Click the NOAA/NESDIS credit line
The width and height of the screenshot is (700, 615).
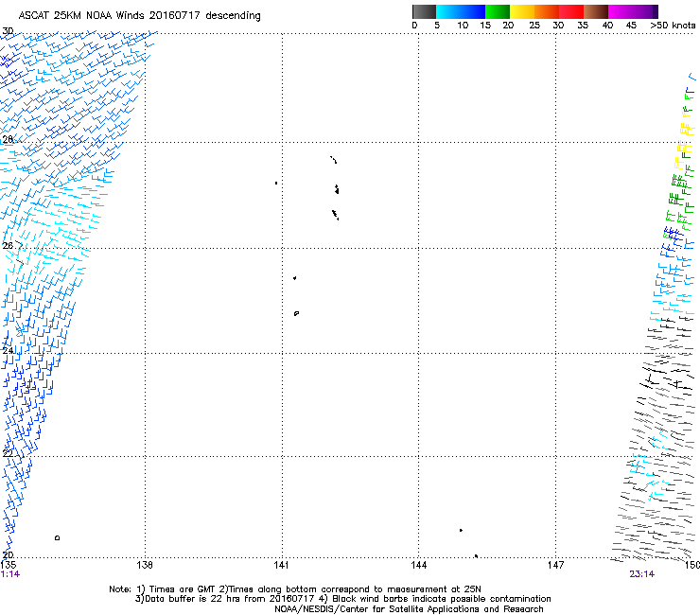tap(409, 609)
